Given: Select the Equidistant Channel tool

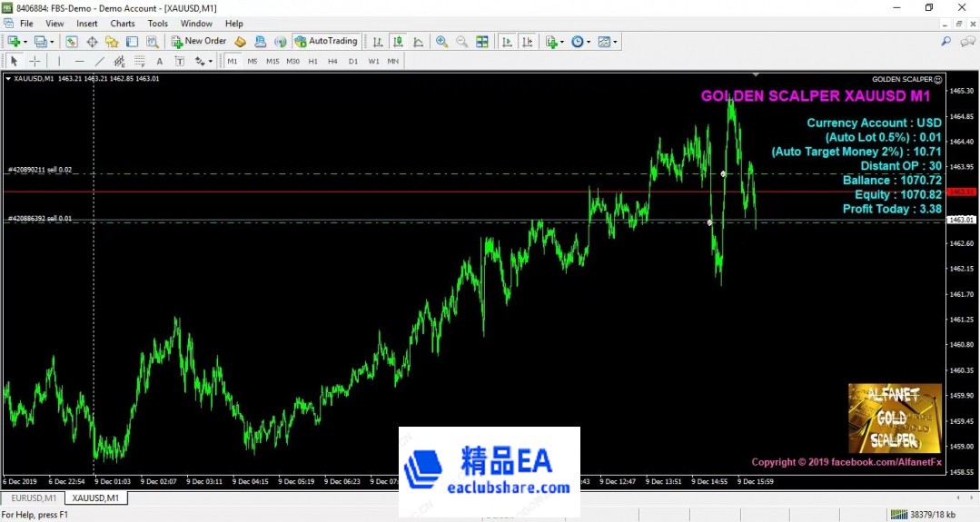Looking at the screenshot, I should point(119,61).
